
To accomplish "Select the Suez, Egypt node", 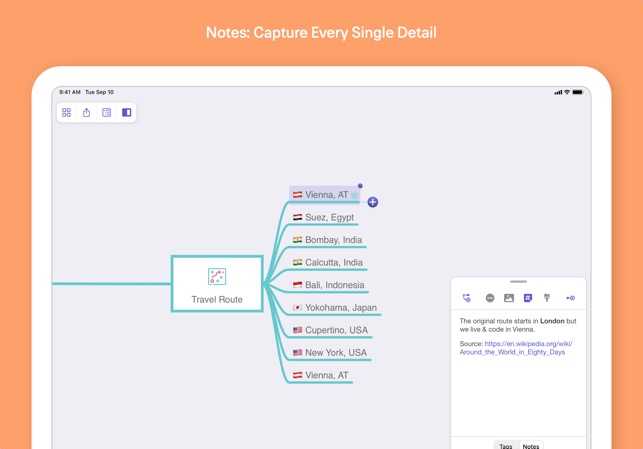I will [x=323, y=217].
